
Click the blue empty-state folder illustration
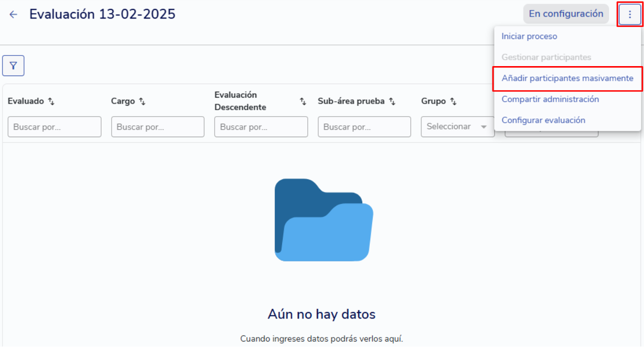point(324,220)
